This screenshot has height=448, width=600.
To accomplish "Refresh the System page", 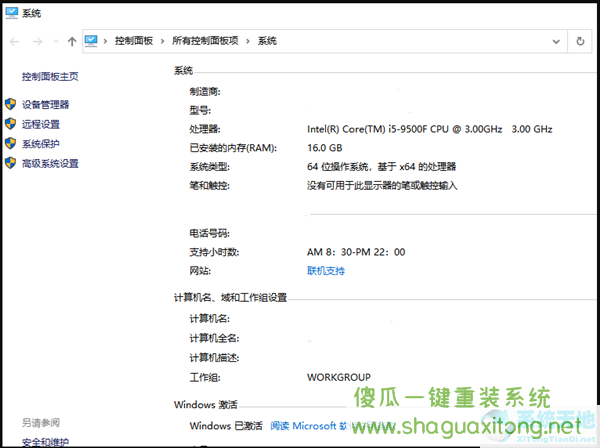I will 580,41.
